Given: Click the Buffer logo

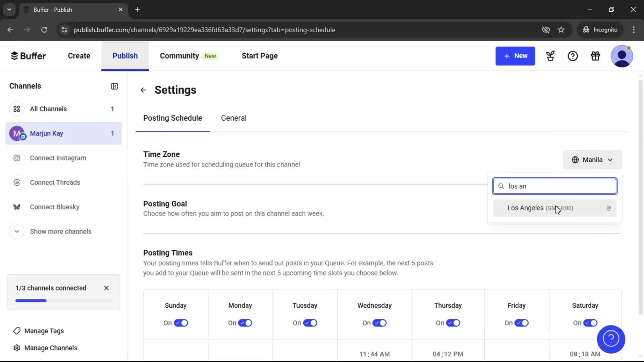Looking at the screenshot, I should 28,56.
